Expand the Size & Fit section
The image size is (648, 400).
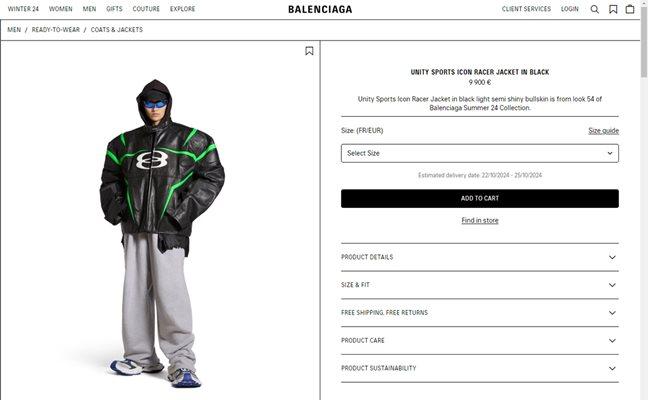tap(480, 285)
